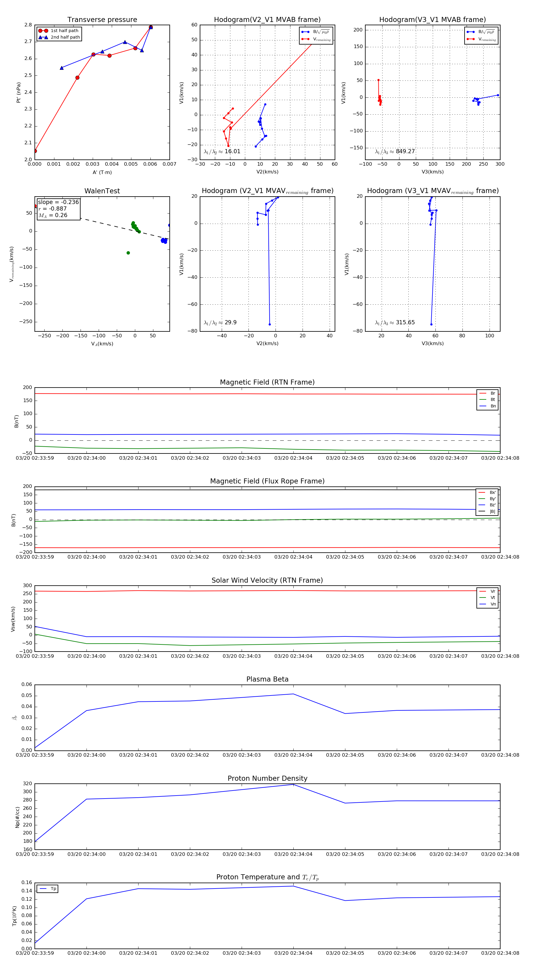Click the 'Bt' legend entry
The width and height of the screenshot is (535, 980).
click(487, 399)
